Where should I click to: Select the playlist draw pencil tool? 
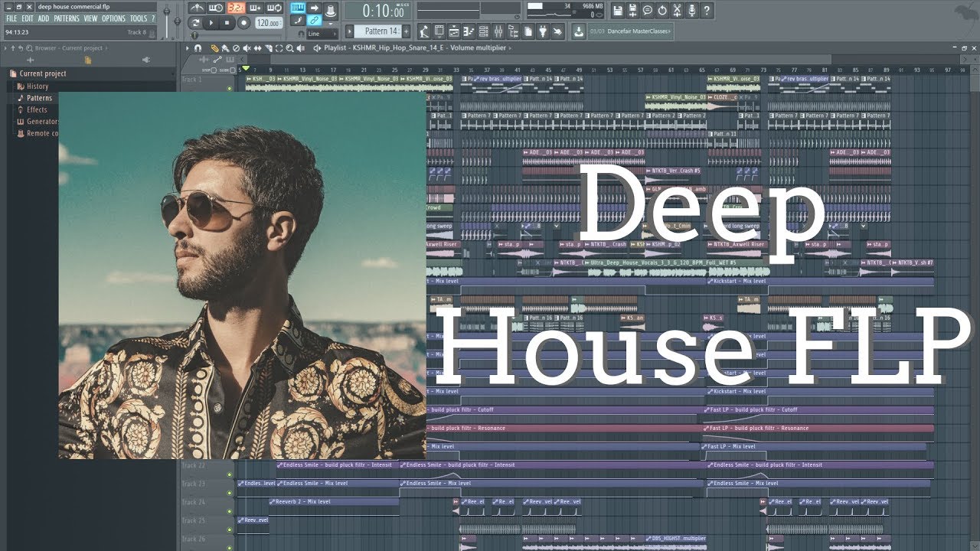[214, 48]
